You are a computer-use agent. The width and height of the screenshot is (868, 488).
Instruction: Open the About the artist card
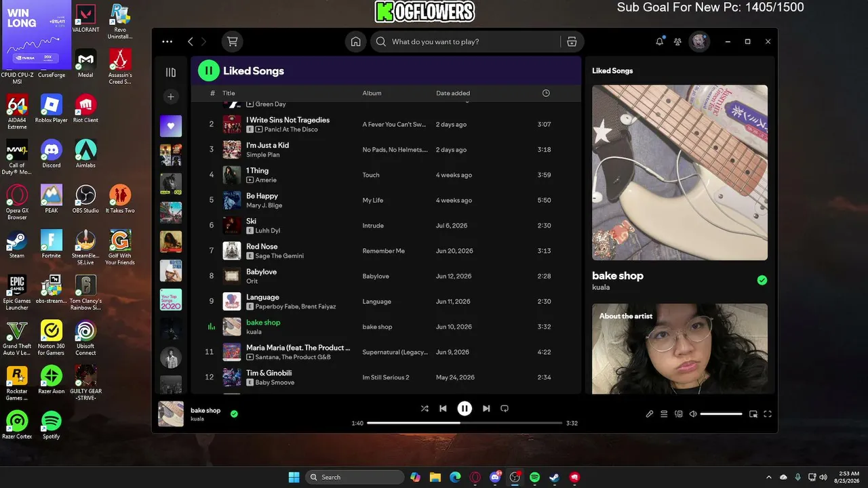679,348
